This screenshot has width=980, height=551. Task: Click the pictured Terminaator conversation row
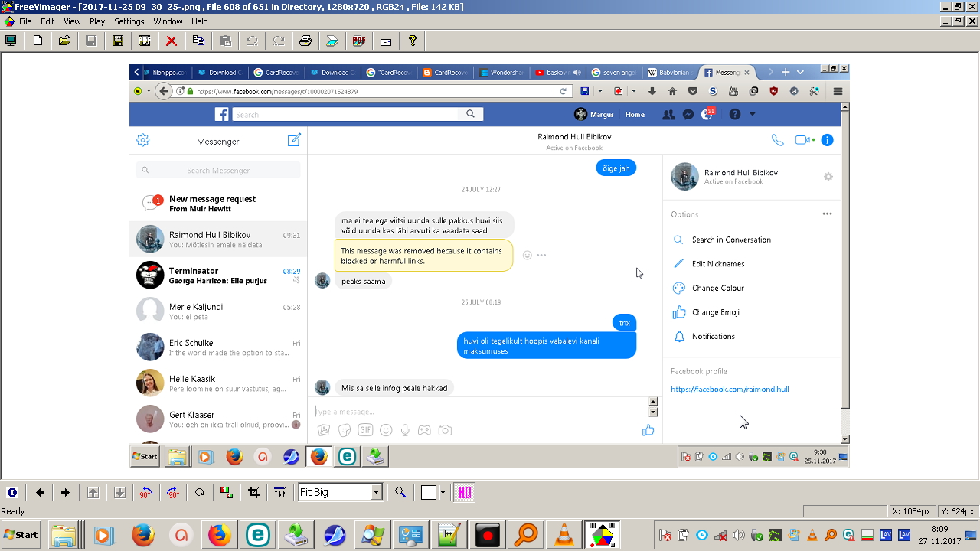point(218,275)
